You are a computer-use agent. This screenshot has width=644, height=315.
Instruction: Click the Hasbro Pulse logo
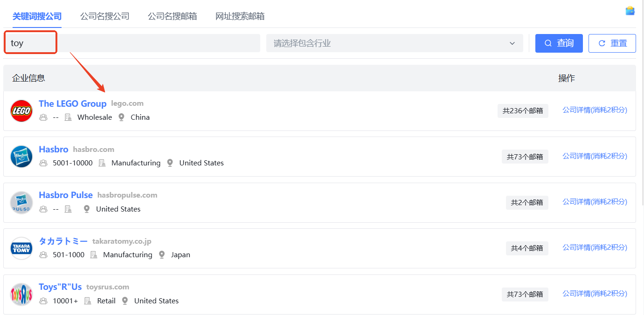click(21, 203)
